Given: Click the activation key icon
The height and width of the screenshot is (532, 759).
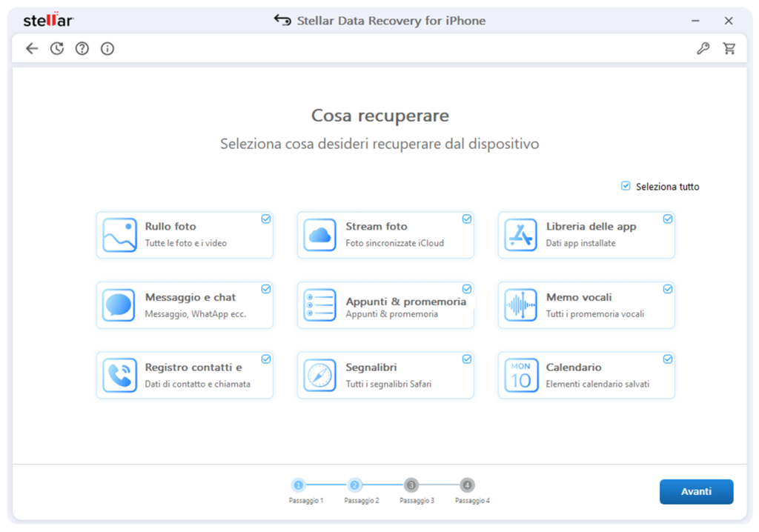Looking at the screenshot, I should pos(703,48).
